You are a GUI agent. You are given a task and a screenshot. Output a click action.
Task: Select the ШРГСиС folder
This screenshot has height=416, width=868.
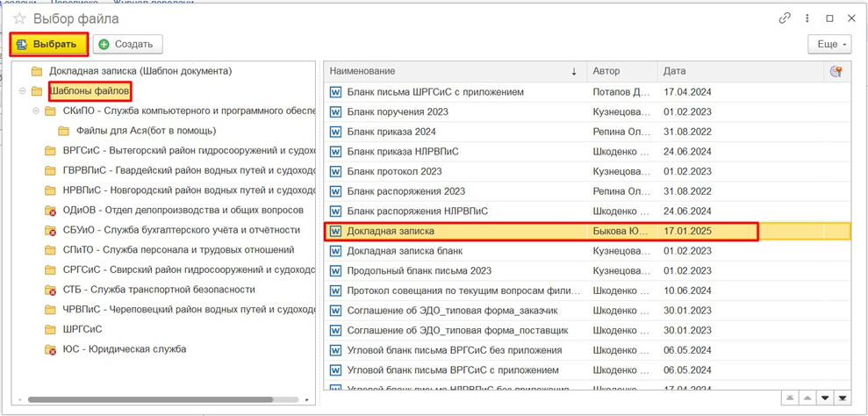click(82, 329)
